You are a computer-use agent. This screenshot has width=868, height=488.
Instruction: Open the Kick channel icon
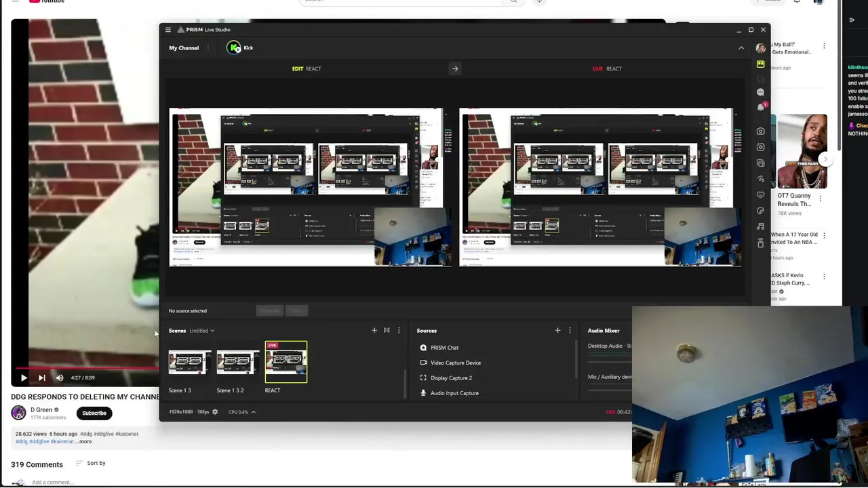pos(234,47)
